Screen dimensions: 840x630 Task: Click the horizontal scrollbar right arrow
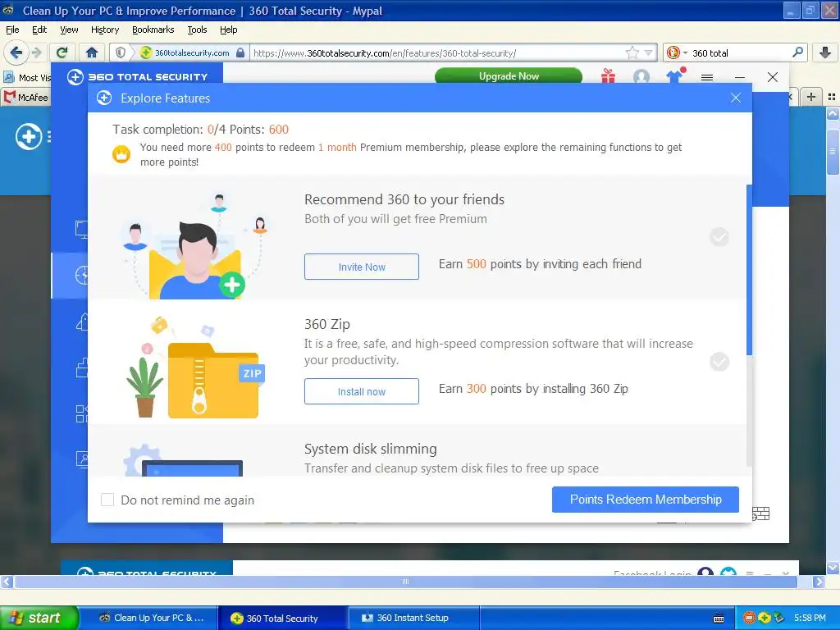click(x=819, y=582)
